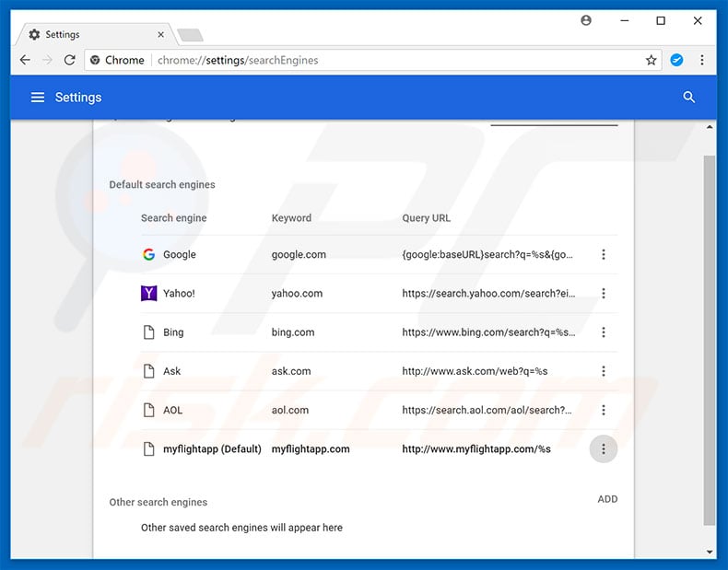Screen dimensions: 728x570
Task: Click the blue checkmark extension icon
Action: tap(676, 60)
